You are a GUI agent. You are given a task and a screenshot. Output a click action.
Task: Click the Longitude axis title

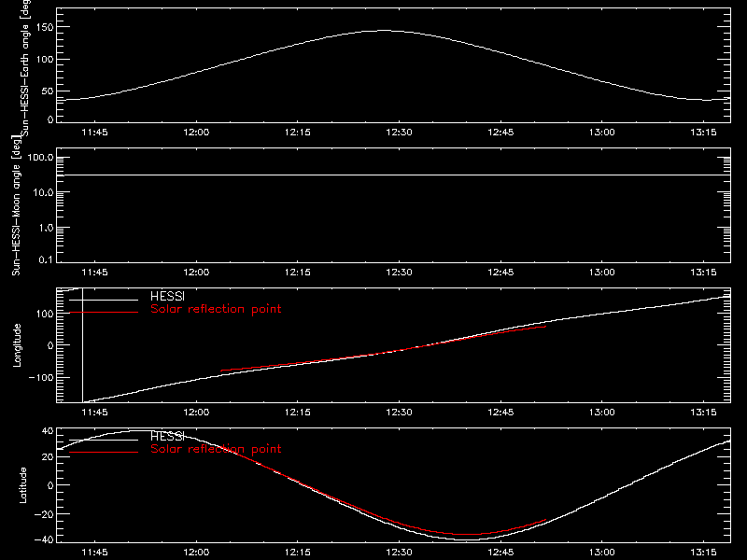[17, 345]
